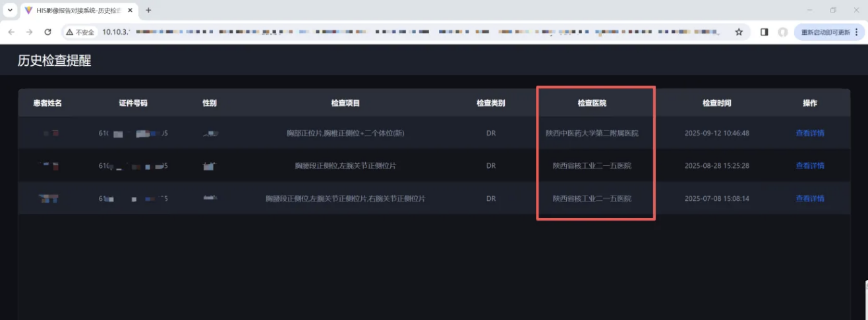This screenshot has width=868, height=320.
Task: Click the browser back arrow
Action: [x=11, y=32]
